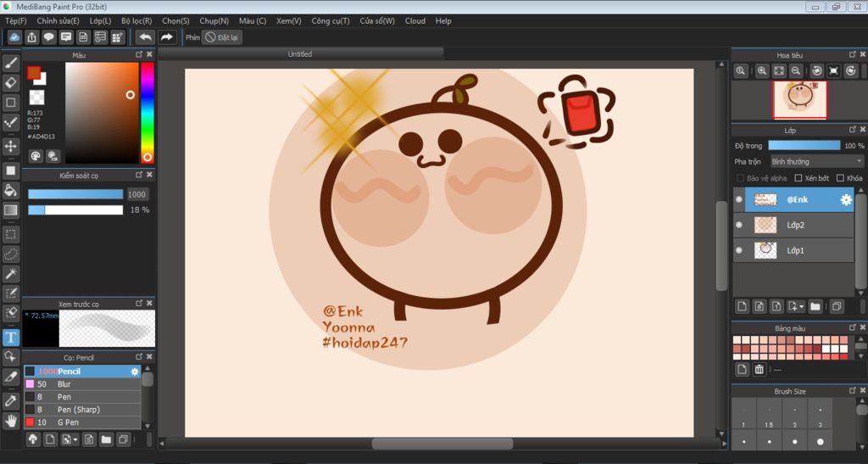Click the hue spectrum bar
Image resolution: width=868 pixels, height=464 pixels.
147,113
